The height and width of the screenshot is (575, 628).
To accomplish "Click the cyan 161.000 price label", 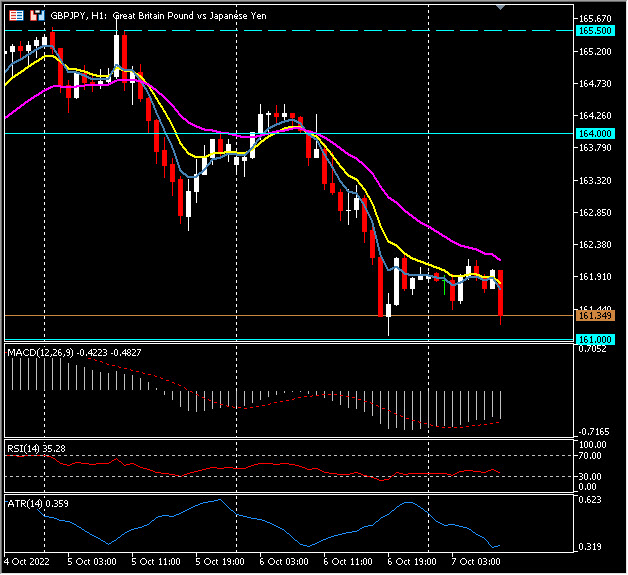I will tap(594, 340).
